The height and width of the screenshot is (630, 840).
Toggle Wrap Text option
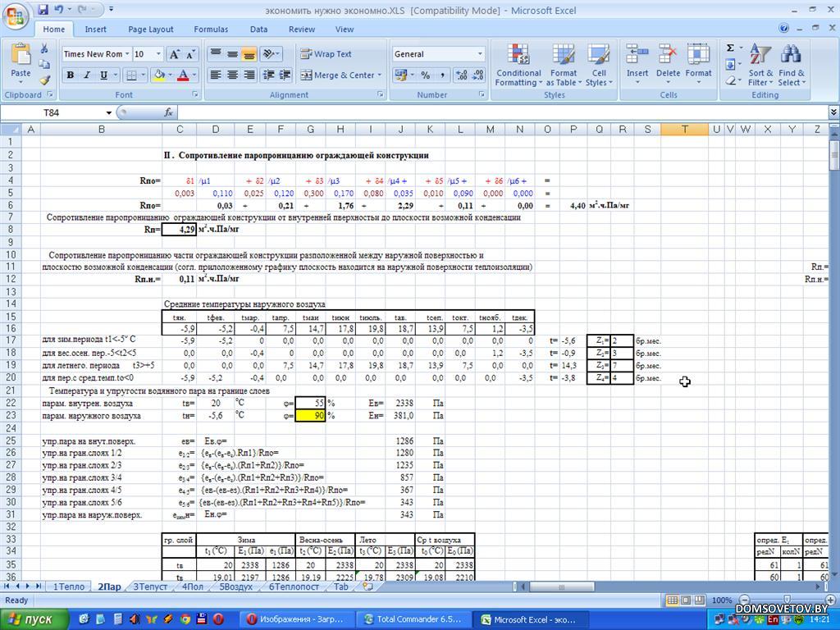click(x=326, y=54)
